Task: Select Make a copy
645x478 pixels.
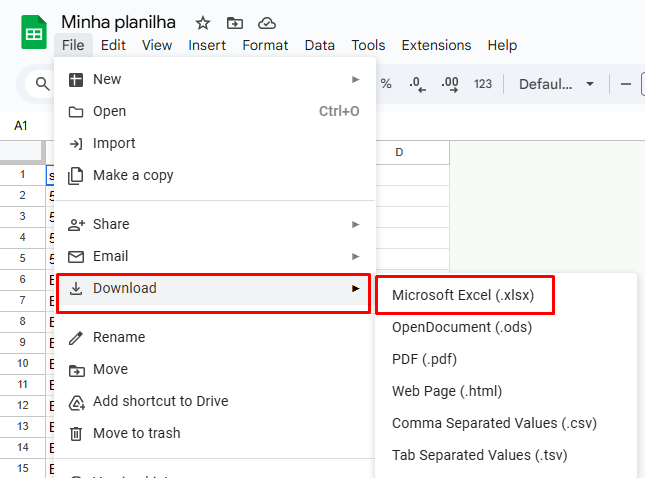Action: click(x=215, y=175)
